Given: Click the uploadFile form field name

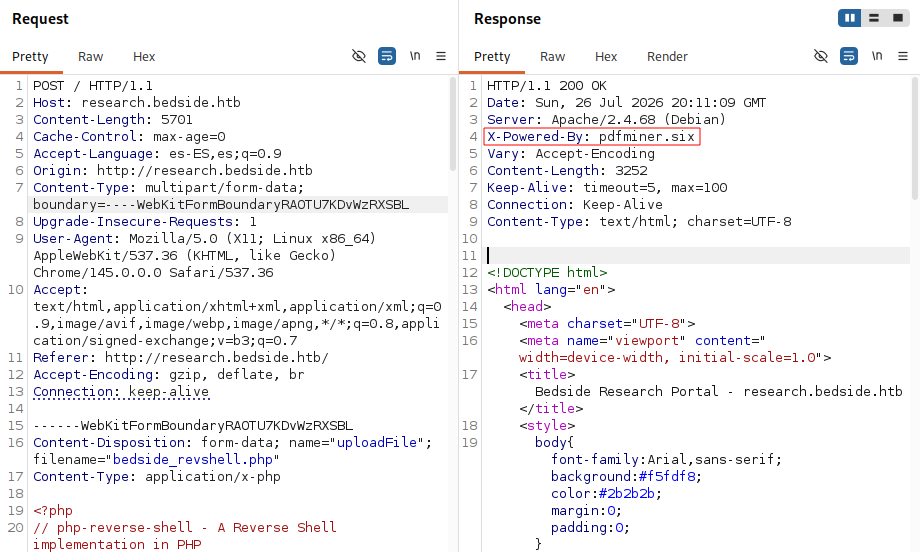Looking at the screenshot, I should tap(377, 442).
